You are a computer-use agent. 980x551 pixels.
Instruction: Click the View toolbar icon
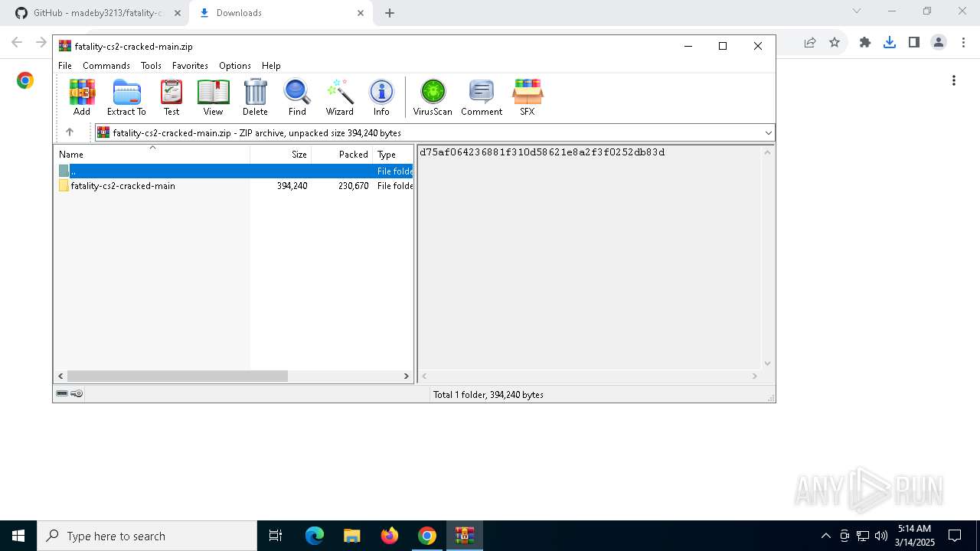(x=213, y=97)
